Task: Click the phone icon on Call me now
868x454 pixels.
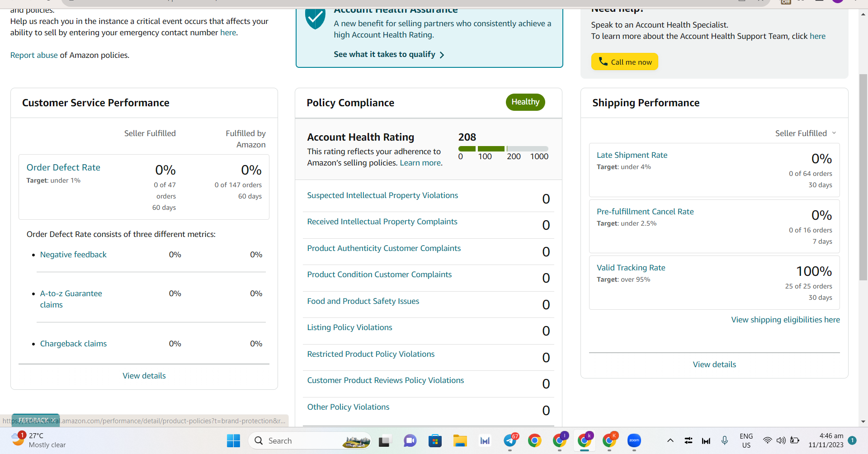Action: (603, 61)
